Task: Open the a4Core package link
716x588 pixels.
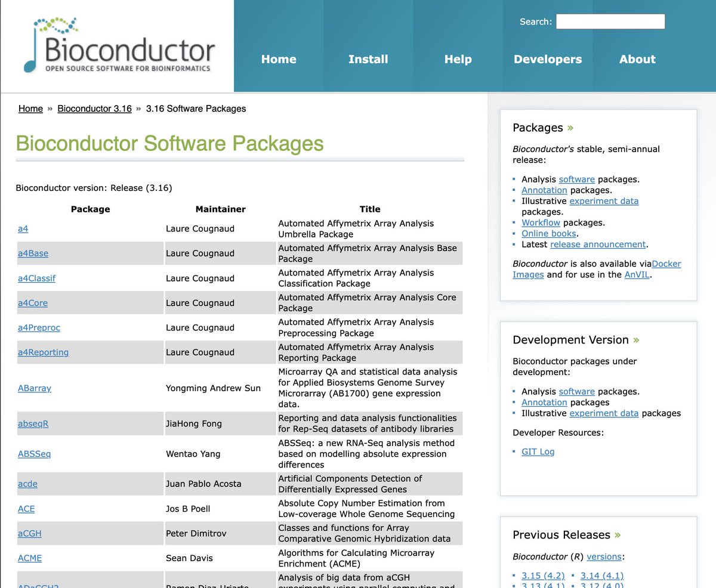Action: (33, 303)
